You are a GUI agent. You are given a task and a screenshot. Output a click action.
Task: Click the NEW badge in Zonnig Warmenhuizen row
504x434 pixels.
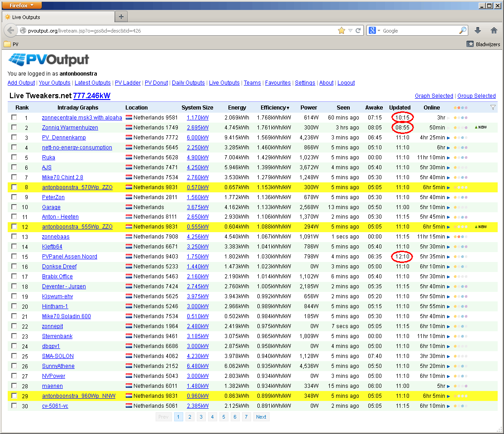(x=481, y=128)
